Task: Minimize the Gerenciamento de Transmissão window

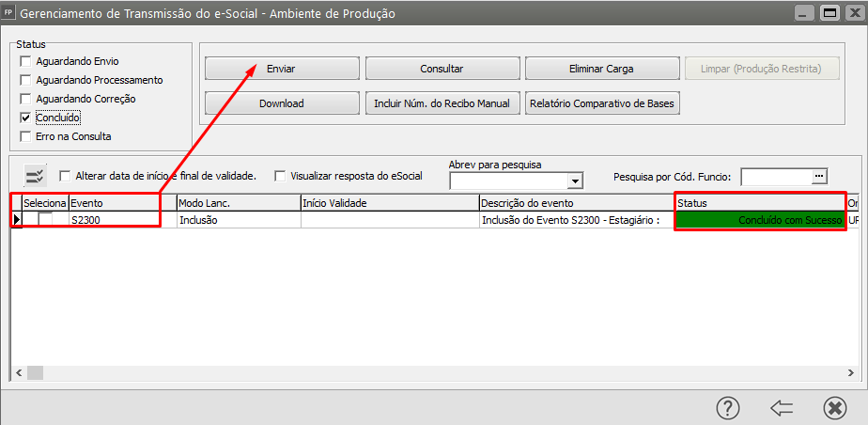Action: coord(805,13)
